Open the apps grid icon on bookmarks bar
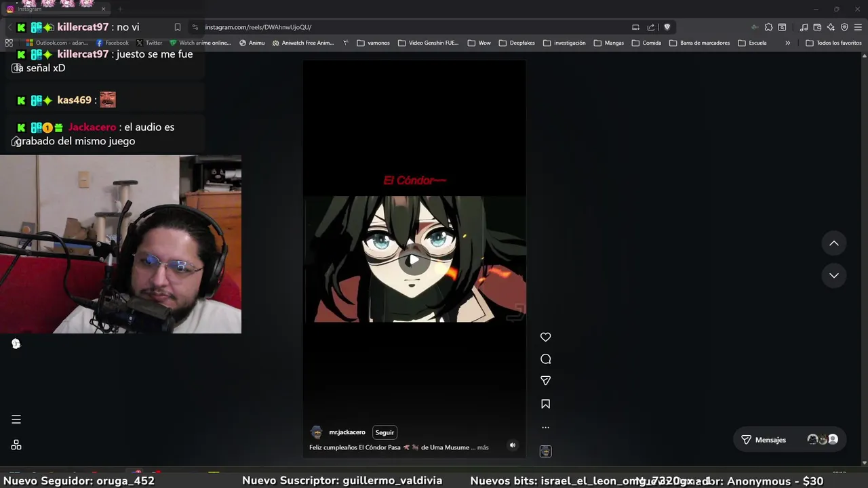Image resolution: width=868 pixels, height=488 pixels. tap(9, 43)
